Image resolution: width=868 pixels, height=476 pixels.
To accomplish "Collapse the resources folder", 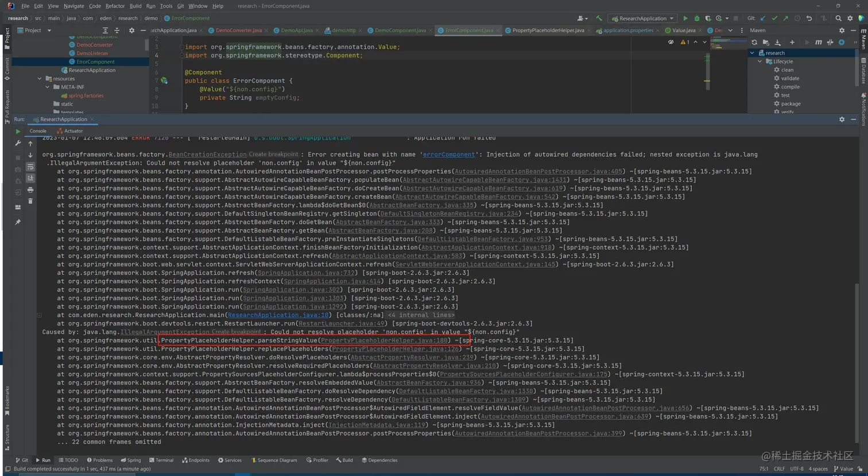I will 40,79.
